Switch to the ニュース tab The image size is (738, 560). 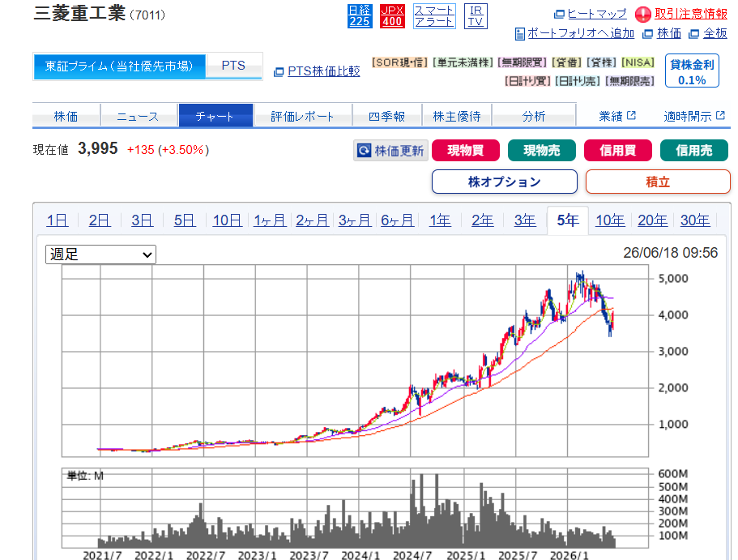[x=139, y=115]
